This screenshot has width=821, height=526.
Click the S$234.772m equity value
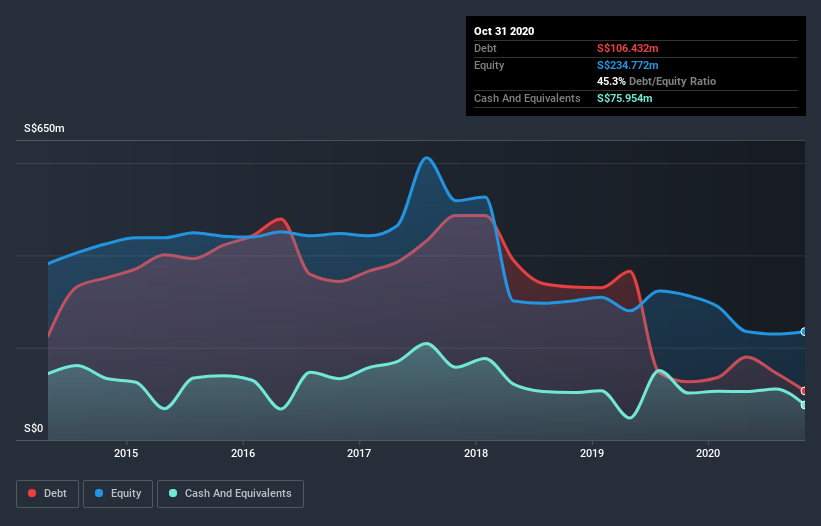(628, 65)
